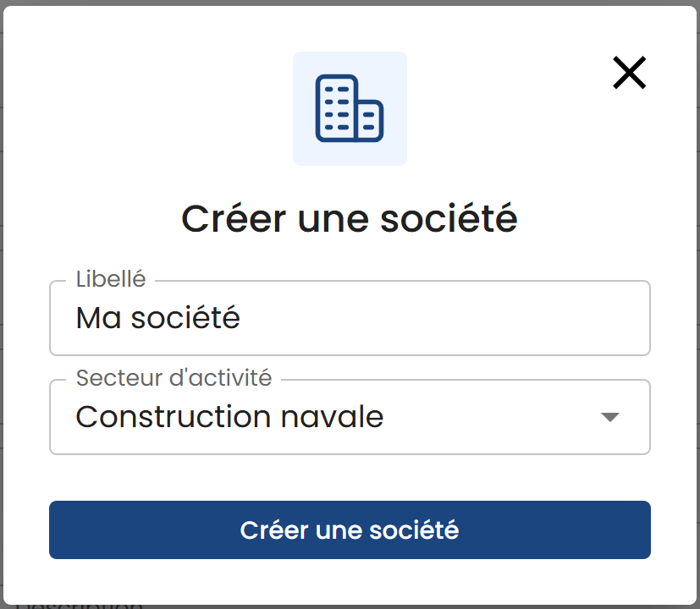Select the Construction navale value text

(229, 417)
